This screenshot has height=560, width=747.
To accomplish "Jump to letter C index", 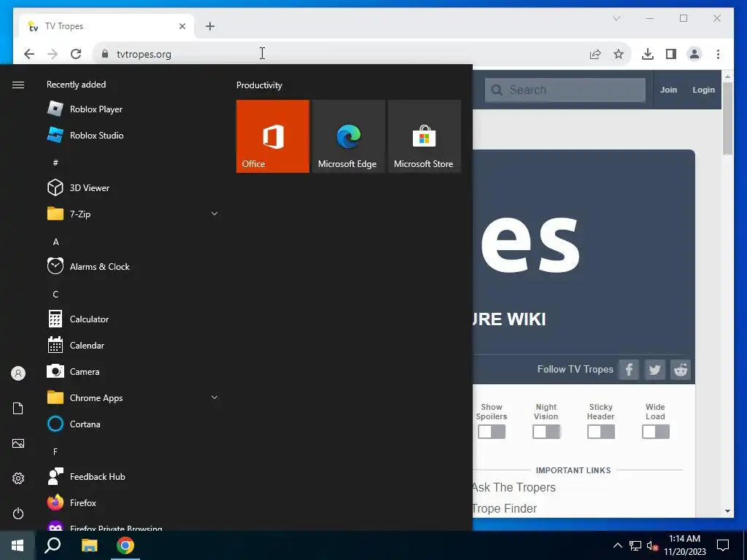I will click(x=55, y=294).
